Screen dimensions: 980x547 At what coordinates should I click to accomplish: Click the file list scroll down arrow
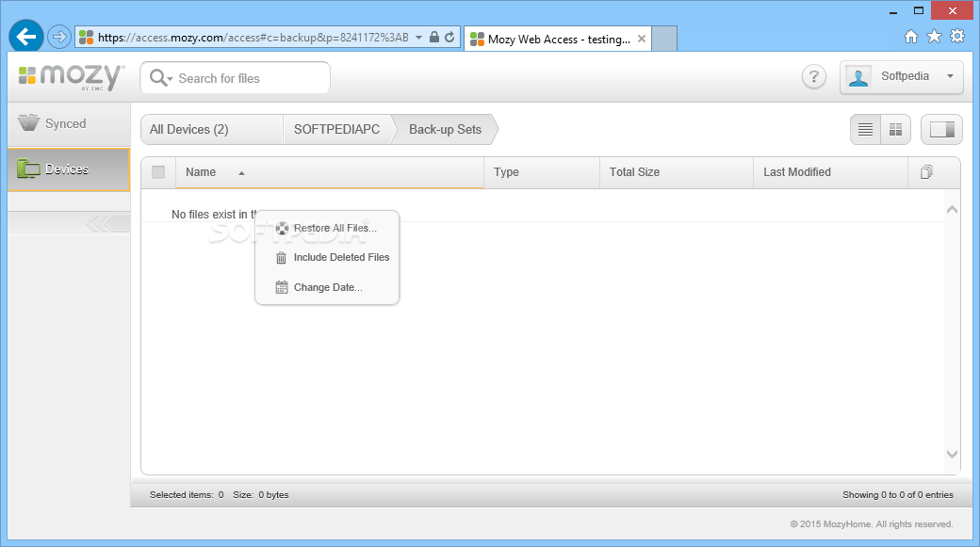tap(952, 454)
